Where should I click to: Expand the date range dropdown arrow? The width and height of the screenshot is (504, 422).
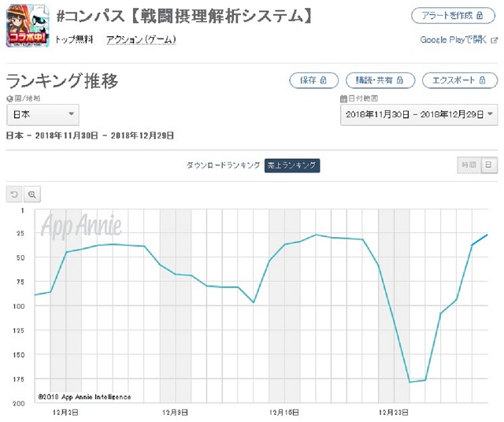tap(490, 114)
